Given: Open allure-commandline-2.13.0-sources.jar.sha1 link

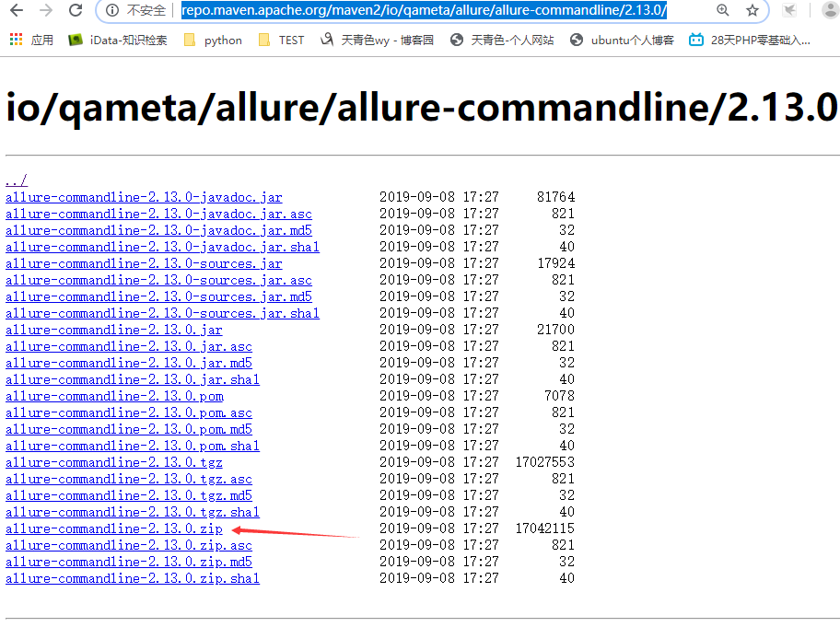Looking at the screenshot, I should coord(162,313).
